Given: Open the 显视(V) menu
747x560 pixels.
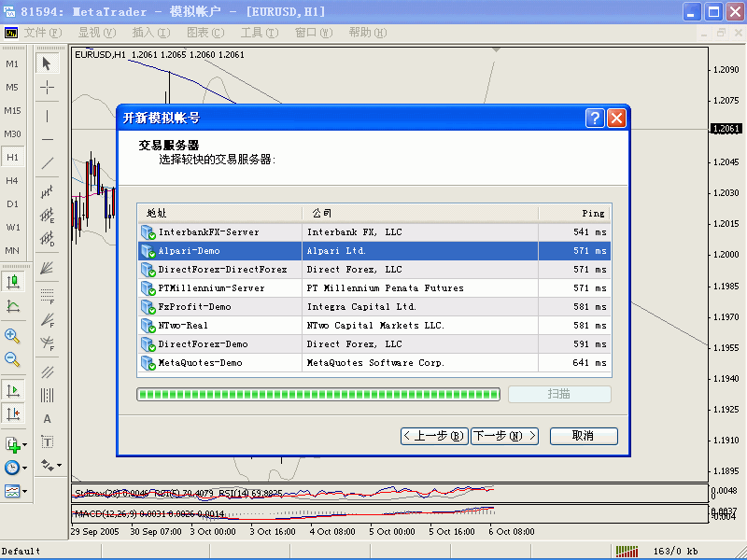Looking at the screenshot, I should click(x=97, y=33).
